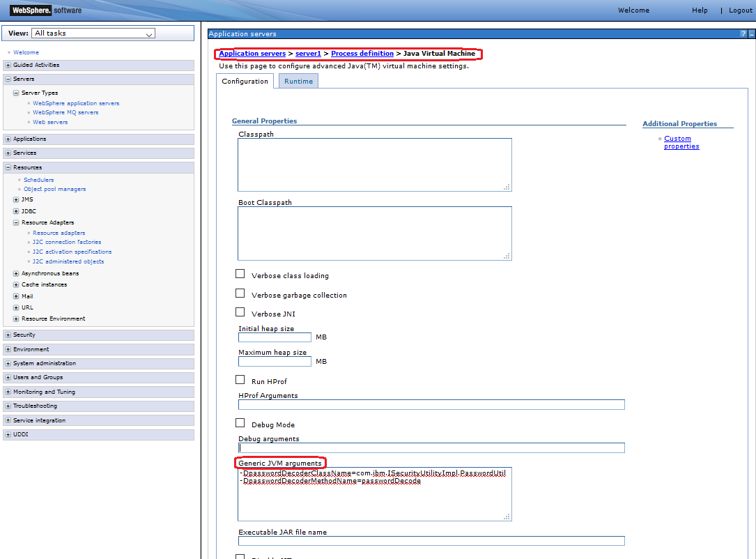Open the Custom properties link

[x=681, y=142]
